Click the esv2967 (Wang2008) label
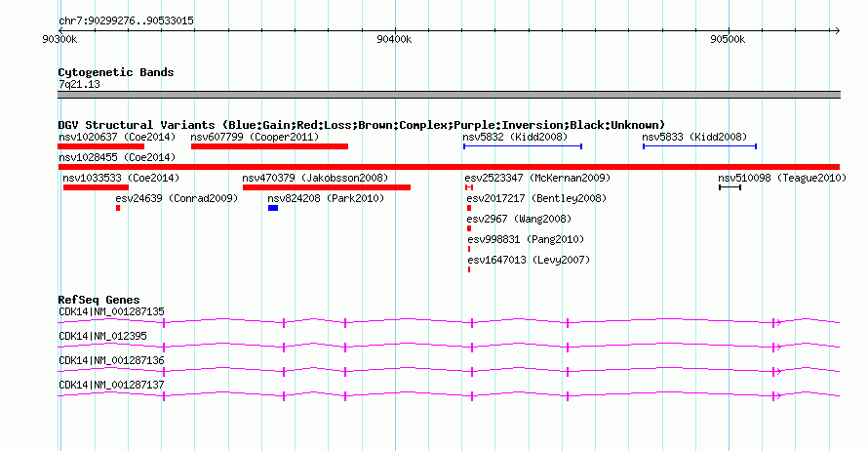The height and width of the screenshot is (451, 868). (519, 219)
